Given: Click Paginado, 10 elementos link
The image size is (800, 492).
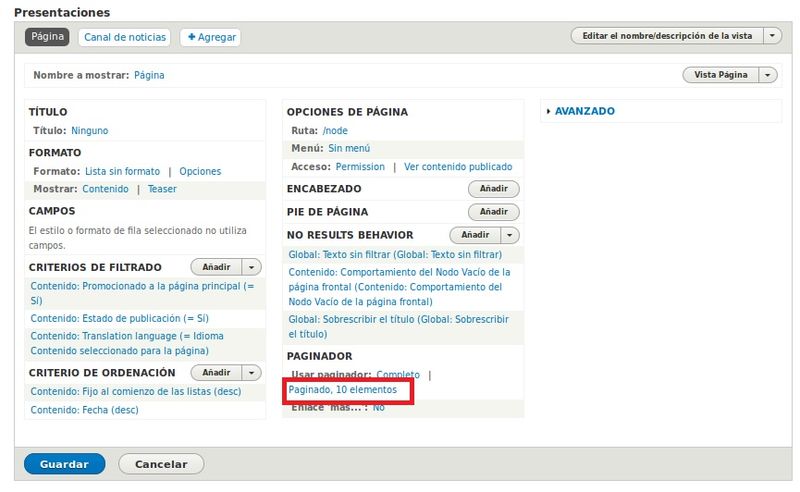Looking at the screenshot, I should coord(342,390).
